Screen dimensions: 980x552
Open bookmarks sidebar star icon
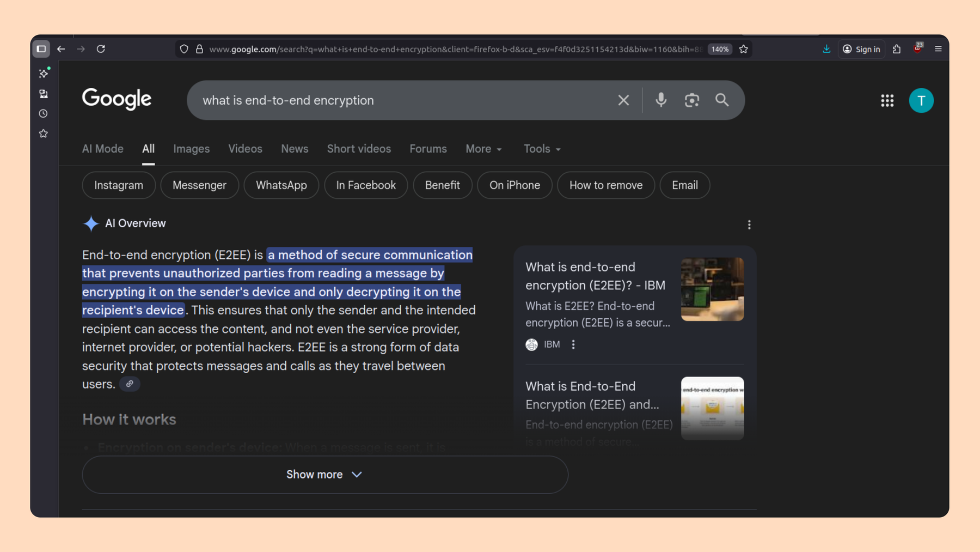pyautogui.click(x=44, y=134)
